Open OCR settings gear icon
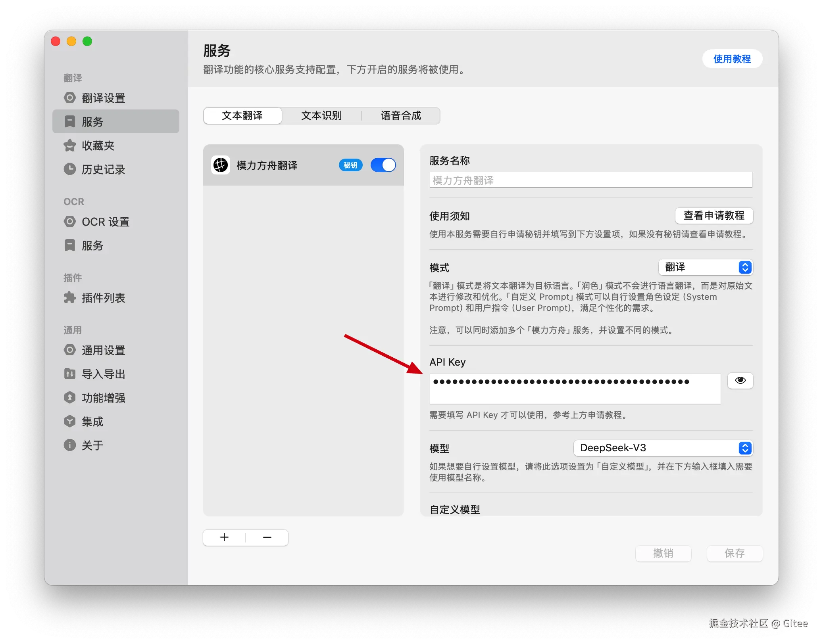Image resolution: width=823 pixels, height=644 pixels. 70,222
